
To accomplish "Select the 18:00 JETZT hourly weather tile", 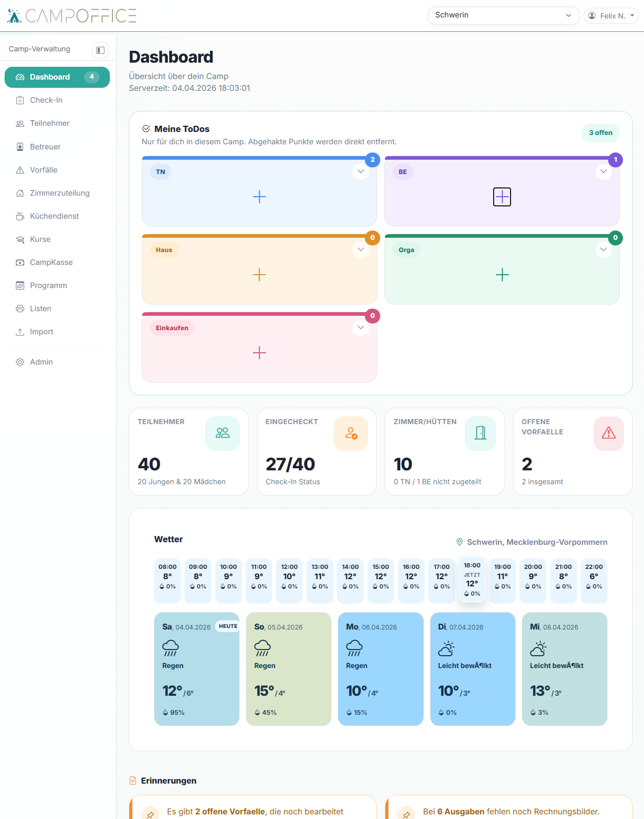I will [472, 580].
